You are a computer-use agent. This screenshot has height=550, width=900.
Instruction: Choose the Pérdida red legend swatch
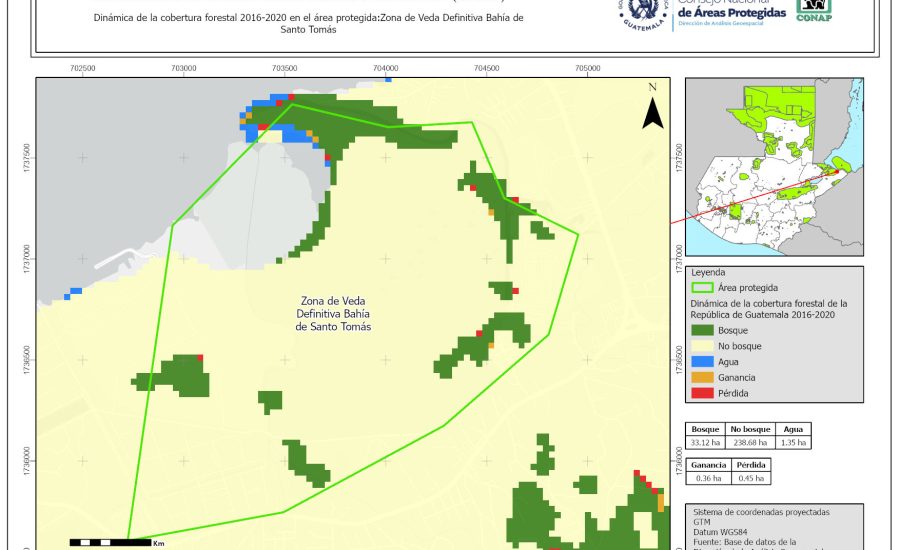702,393
